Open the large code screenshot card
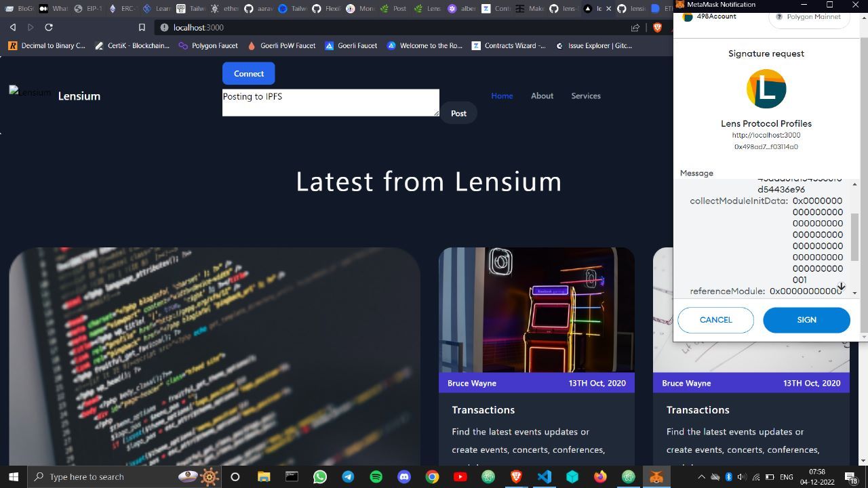 [x=214, y=357]
